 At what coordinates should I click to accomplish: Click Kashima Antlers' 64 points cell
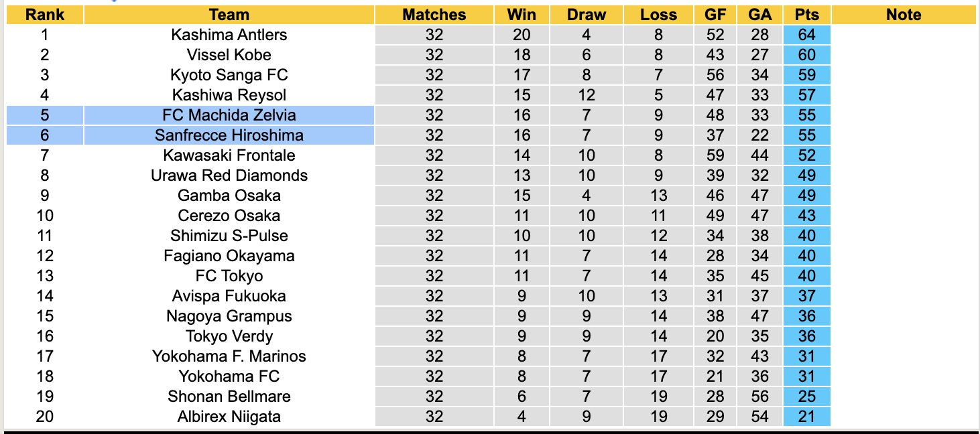(x=806, y=35)
